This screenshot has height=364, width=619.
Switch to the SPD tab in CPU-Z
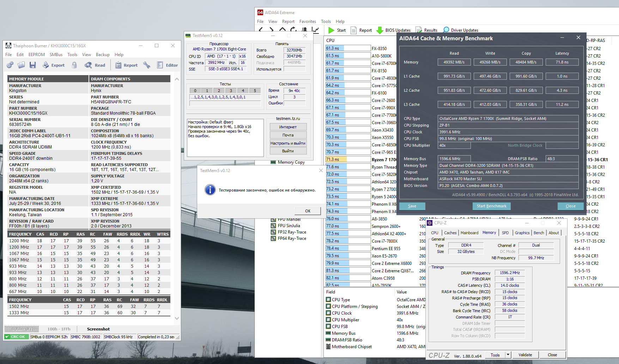click(505, 233)
